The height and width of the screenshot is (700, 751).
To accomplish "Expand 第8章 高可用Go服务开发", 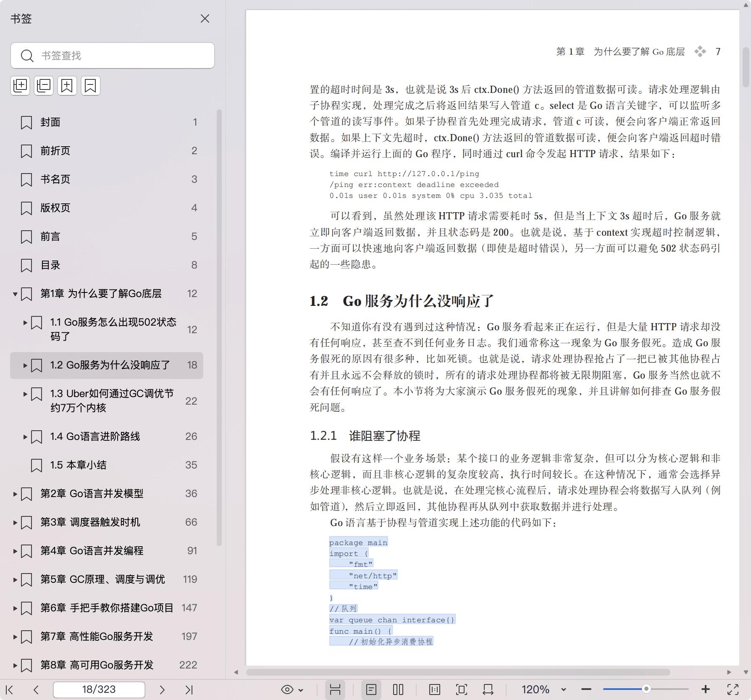I will pyautogui.click(x=15, y=665).
